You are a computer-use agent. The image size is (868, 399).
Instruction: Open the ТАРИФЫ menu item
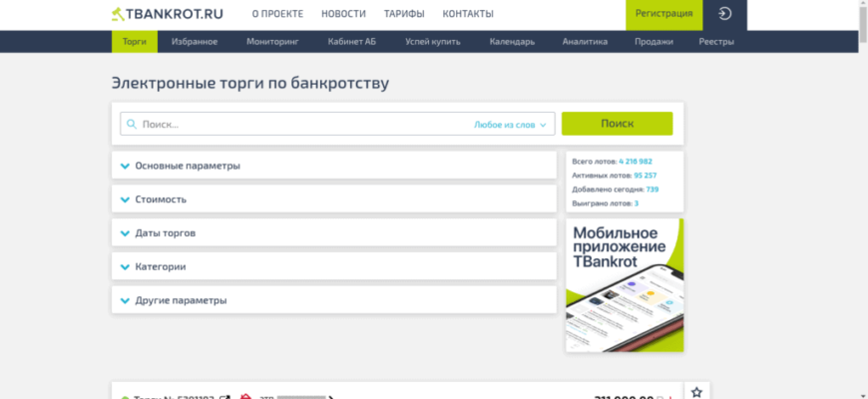[404, 14]
